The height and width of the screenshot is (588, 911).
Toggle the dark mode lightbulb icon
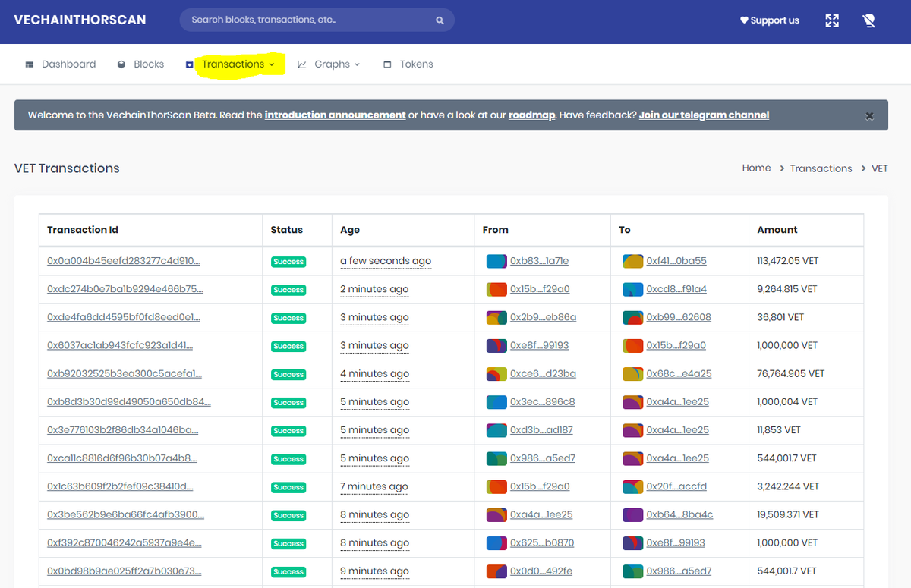coord(869,20)
